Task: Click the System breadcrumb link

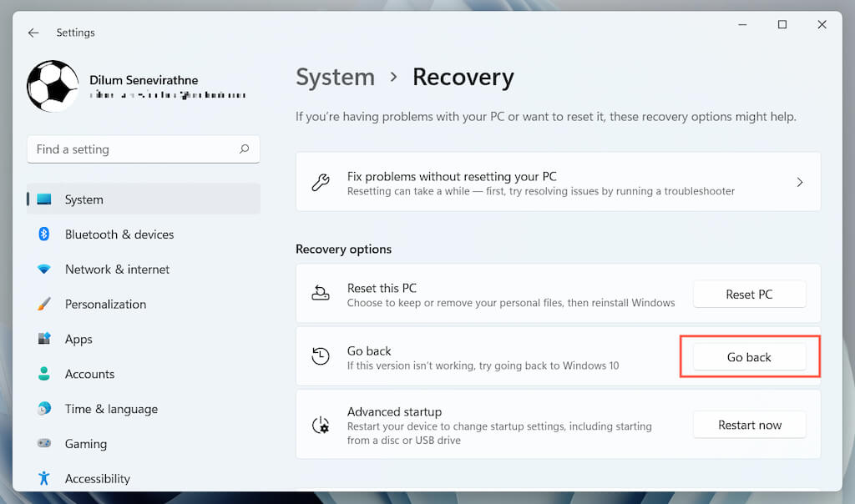Action: click(335, 78)
